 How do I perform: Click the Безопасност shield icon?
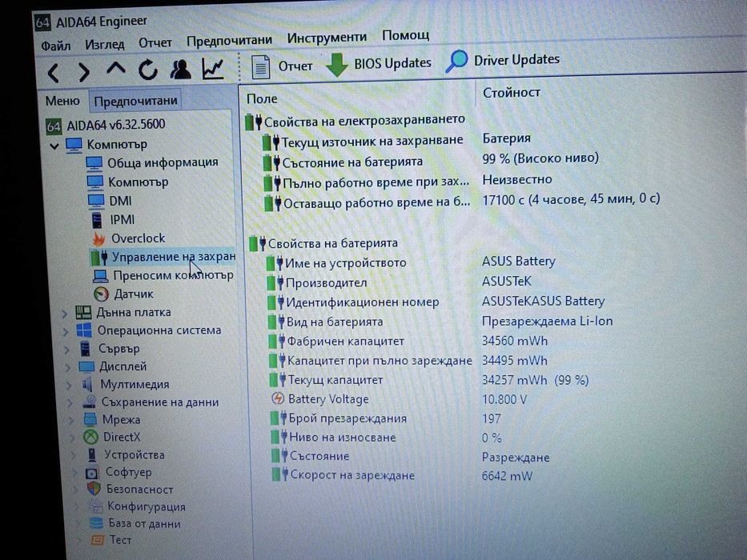click(x=94, y=489)
